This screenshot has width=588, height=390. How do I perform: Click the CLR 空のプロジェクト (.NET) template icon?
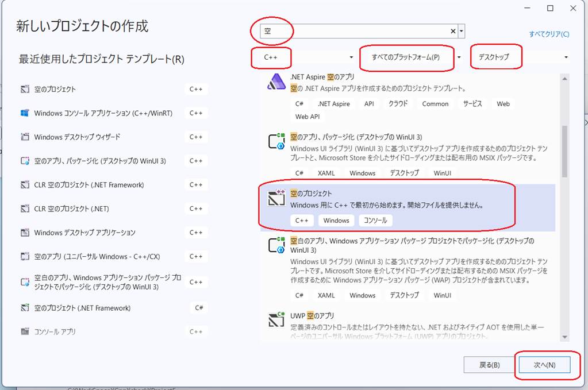[x=25, y=208]
